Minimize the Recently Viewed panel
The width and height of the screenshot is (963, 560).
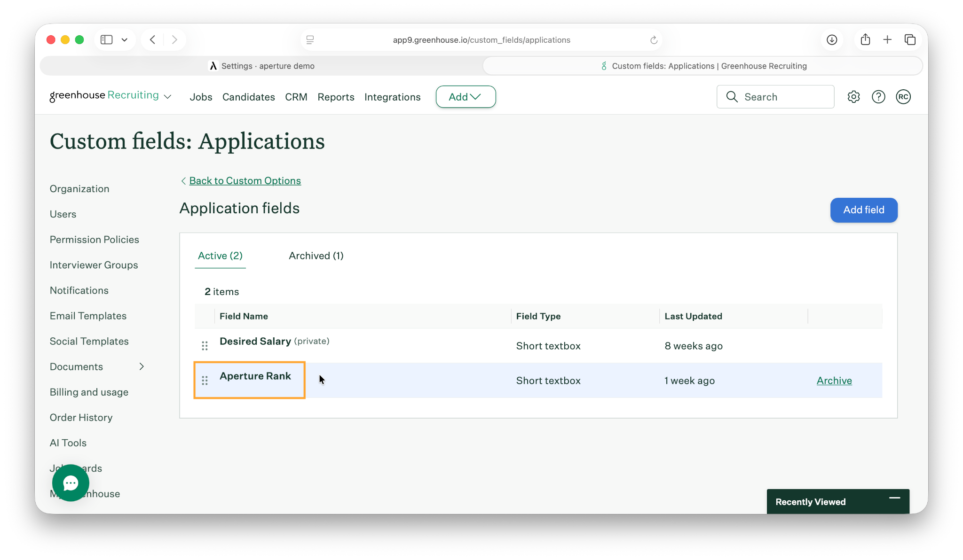pos(895,498)
